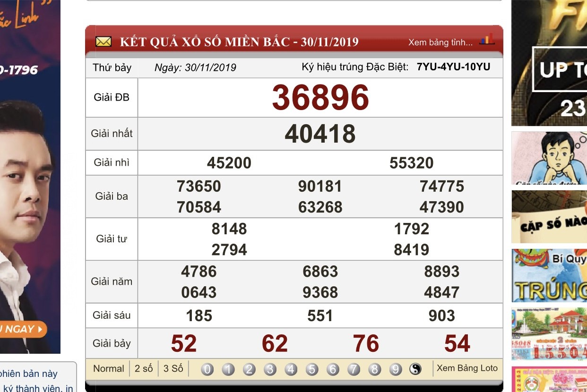The height and width of the screenshot is (392, 587).
Task: Click the yellow envelope icon in header
Action: [104, 42]
